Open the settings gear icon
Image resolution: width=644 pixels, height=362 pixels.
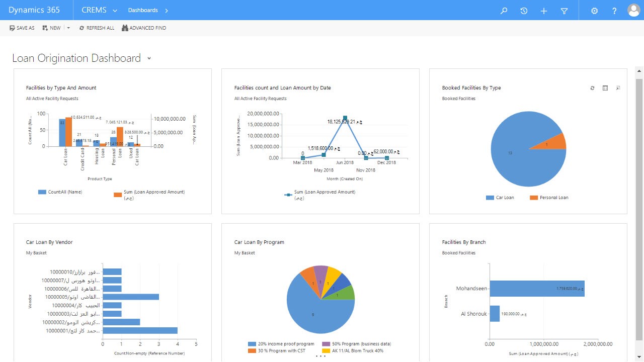[x=594, y=11]
